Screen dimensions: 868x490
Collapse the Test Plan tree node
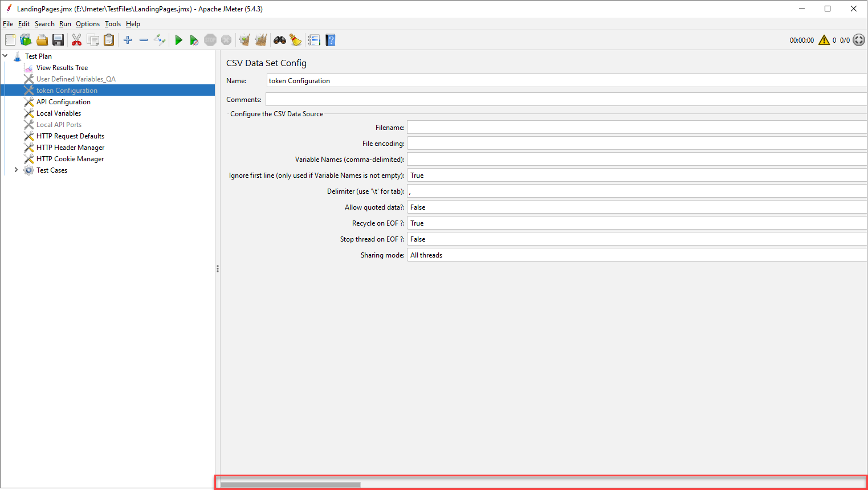tap(5, 56)
